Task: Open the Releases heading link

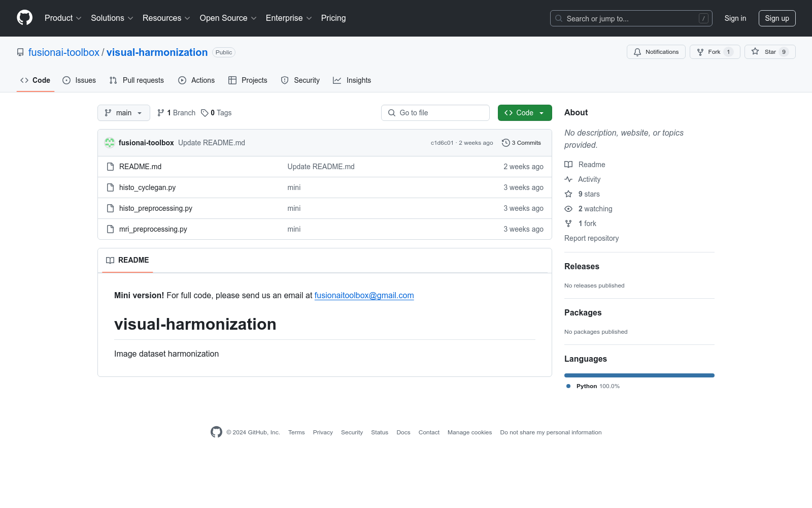Action: (x=582, y=266)
